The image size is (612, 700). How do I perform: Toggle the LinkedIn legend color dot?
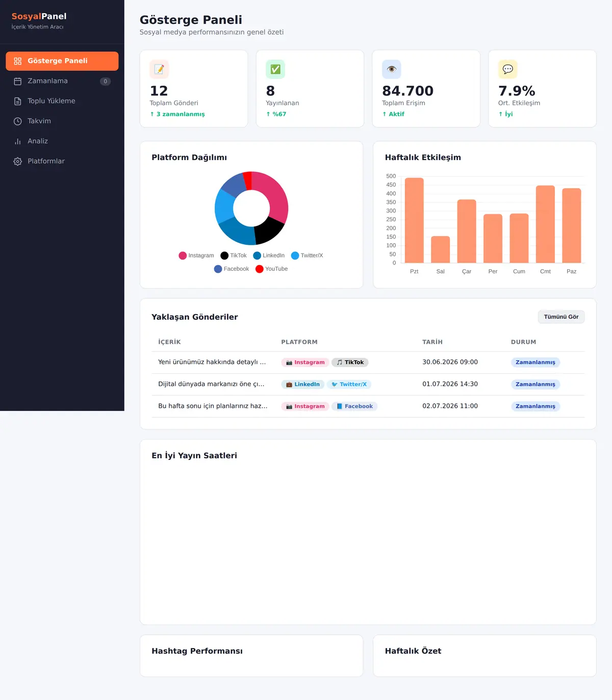[x=257, y=255]
